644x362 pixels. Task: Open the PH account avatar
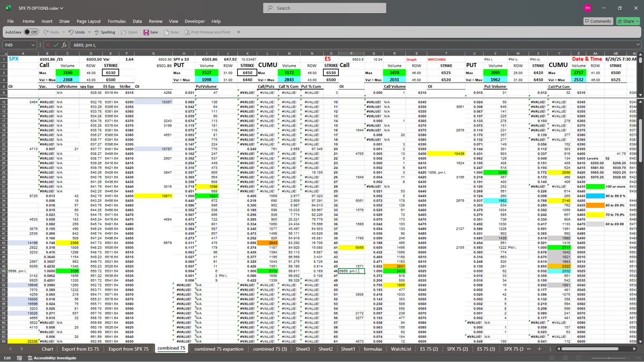pyautogui.click(x=588, y=9)
